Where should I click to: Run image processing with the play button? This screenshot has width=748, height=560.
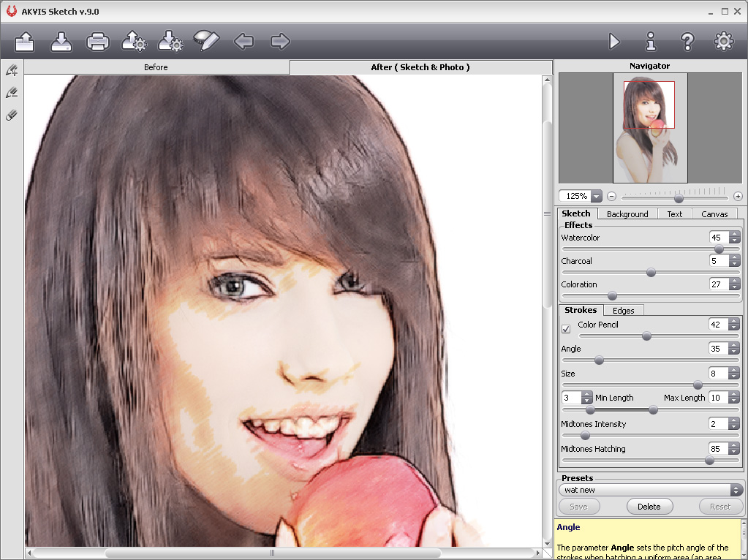click(614, 42)
